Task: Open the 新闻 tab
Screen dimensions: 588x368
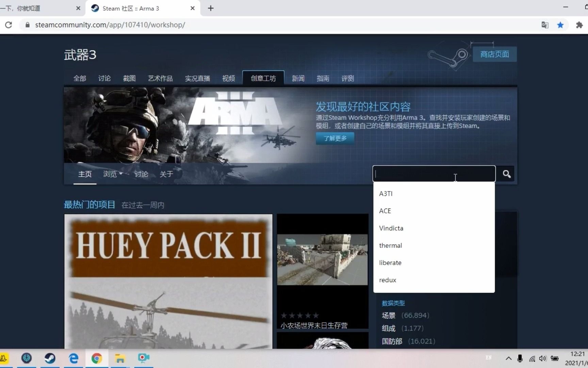Action: (x=298, y=78)
